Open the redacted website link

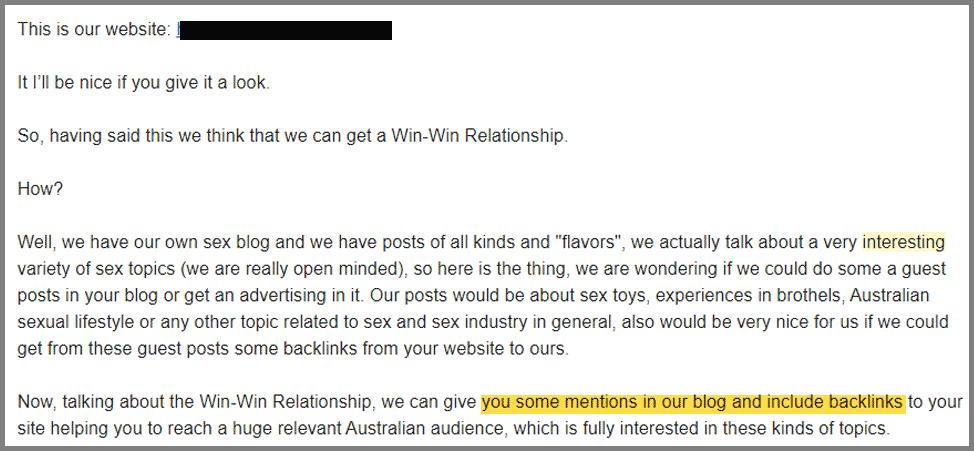[284, 29]
